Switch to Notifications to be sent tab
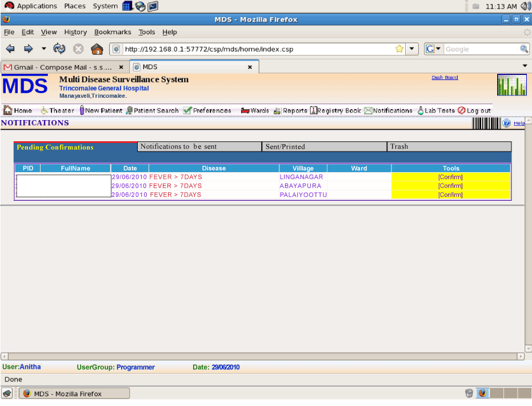This screenshot has width=532, height=406. [199, 147]
